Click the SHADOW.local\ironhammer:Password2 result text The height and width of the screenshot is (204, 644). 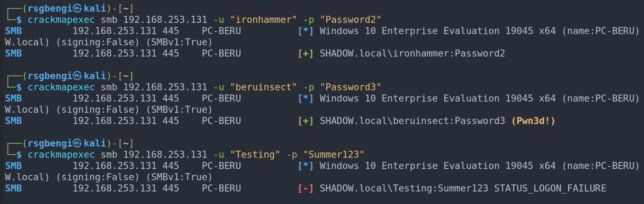412,54
